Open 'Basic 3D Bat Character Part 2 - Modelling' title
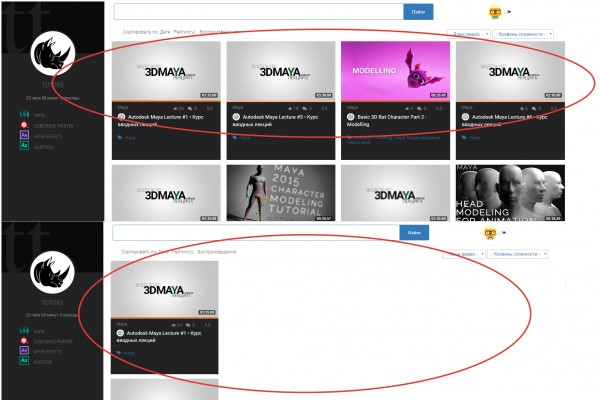Image resolution: width=600 pixels, height=400 pixels. point(387,121)
